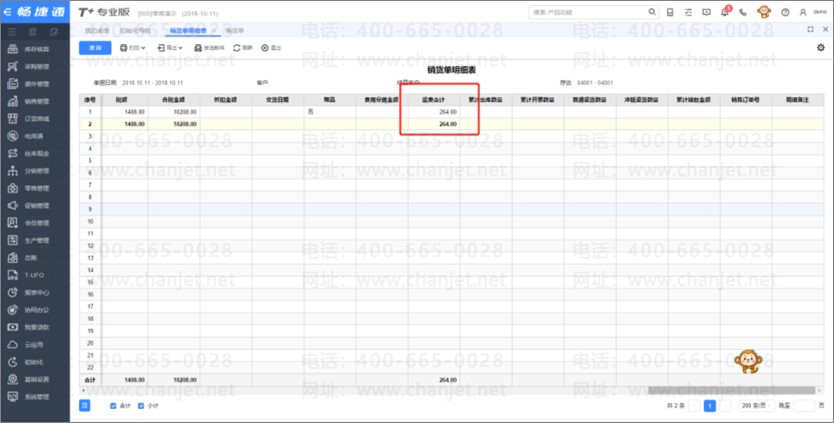
Task: Click the 含税金额 column header
Action: (x=174, y=99)
